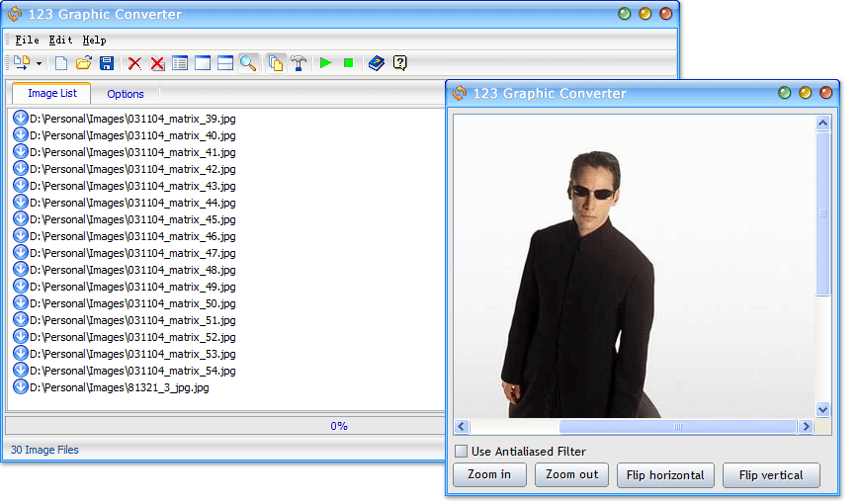Open a file with the folder icon
Screen dimensions: 860x504
(84, 63)
